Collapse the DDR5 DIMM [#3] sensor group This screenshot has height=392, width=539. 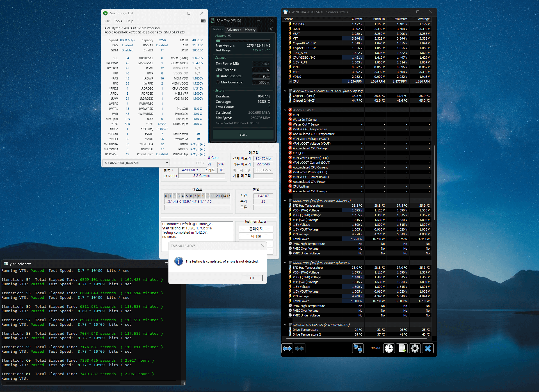[285, 263]
